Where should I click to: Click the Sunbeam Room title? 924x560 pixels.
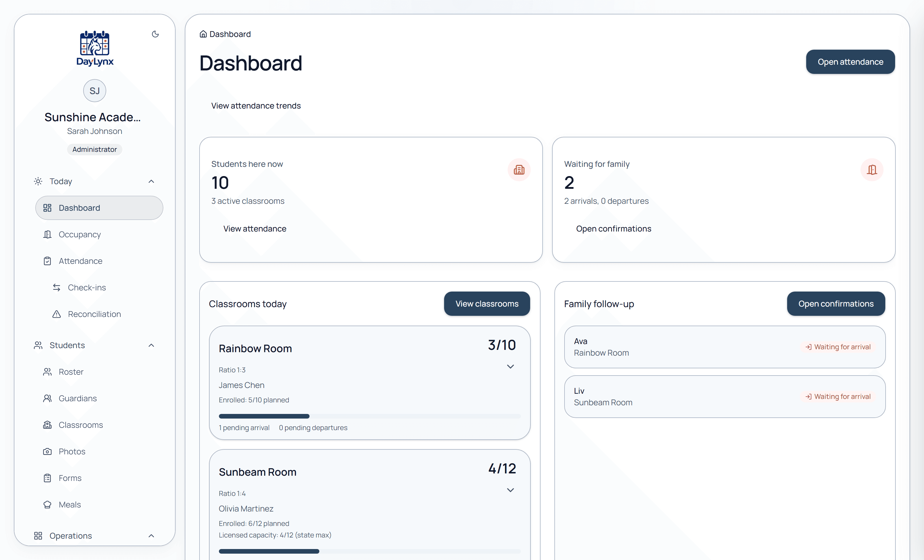pyautogui.click(x=257, y=472)
